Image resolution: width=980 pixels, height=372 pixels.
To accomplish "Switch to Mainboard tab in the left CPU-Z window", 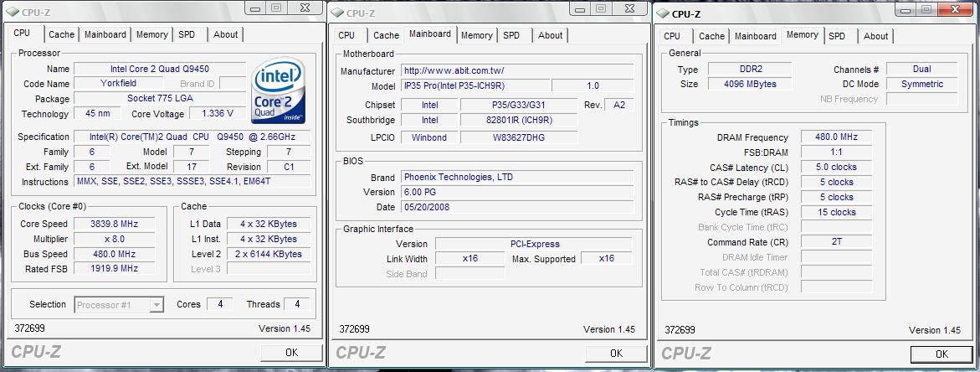I will (105, 34).
